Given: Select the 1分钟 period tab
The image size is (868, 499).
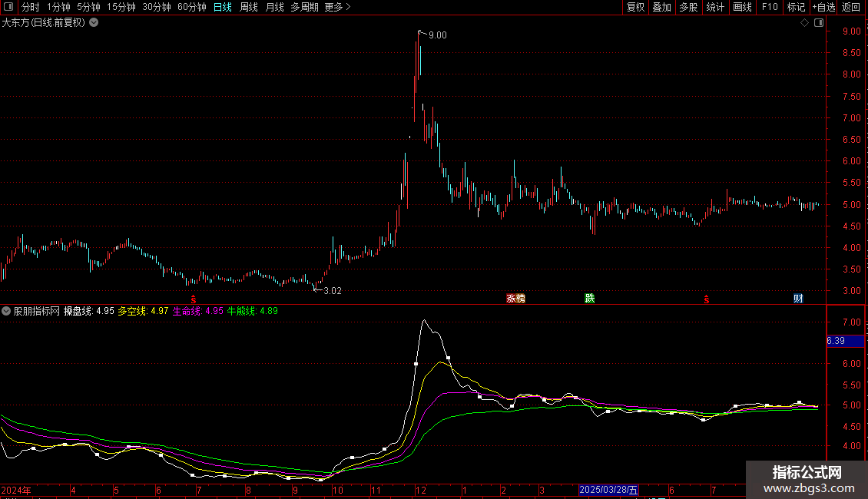Looking at the screenshot, I should click(58, 7).
